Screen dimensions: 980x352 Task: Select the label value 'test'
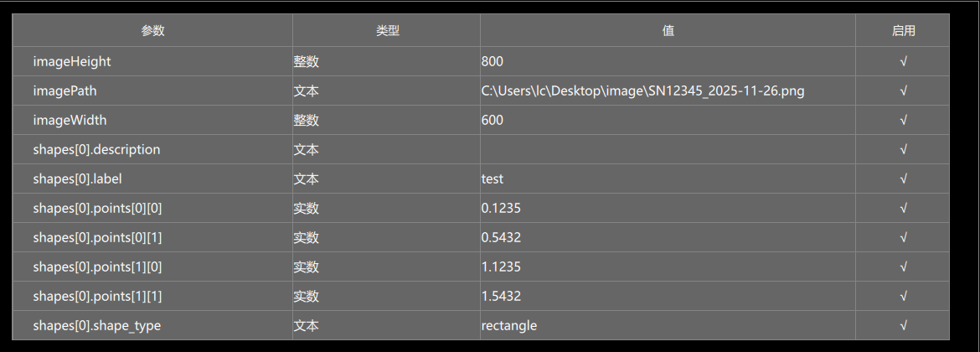pyautogui.click(x=493, y=179)
